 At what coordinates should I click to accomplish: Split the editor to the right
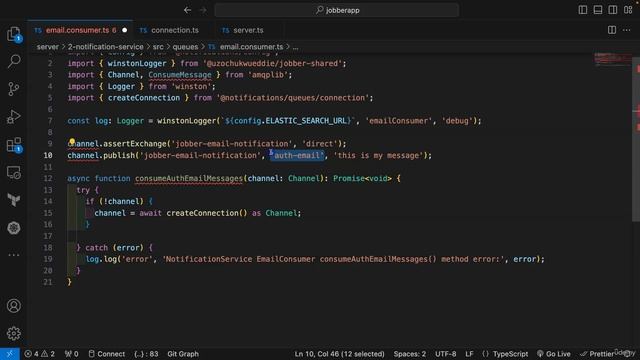point(612,30)
